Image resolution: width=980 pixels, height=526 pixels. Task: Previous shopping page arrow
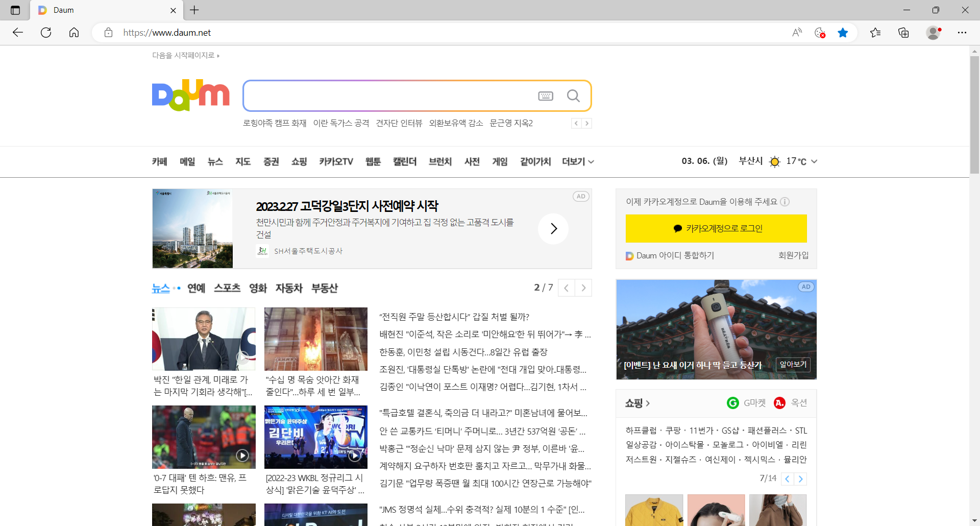pos(788,479)
